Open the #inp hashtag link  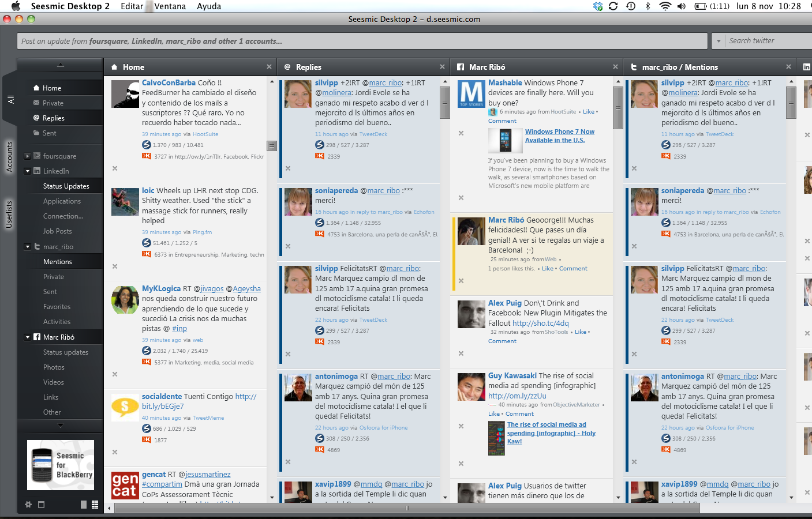tap(179, 329)
